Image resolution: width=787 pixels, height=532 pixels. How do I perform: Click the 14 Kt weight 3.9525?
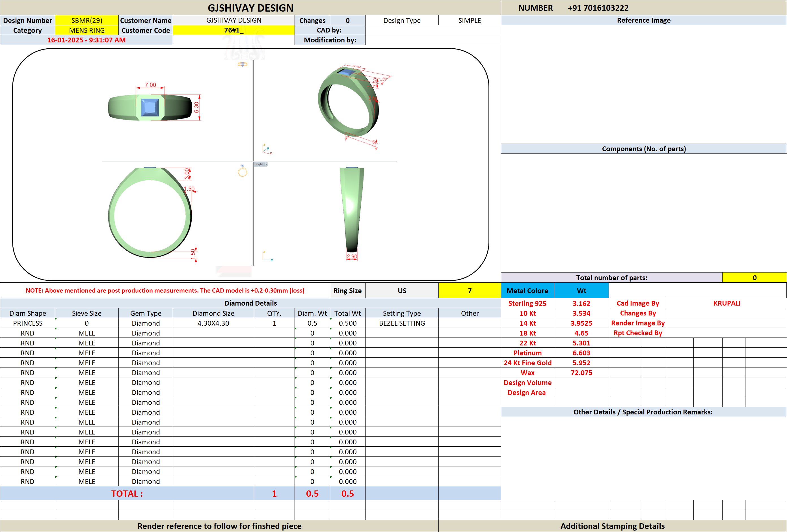581,323
